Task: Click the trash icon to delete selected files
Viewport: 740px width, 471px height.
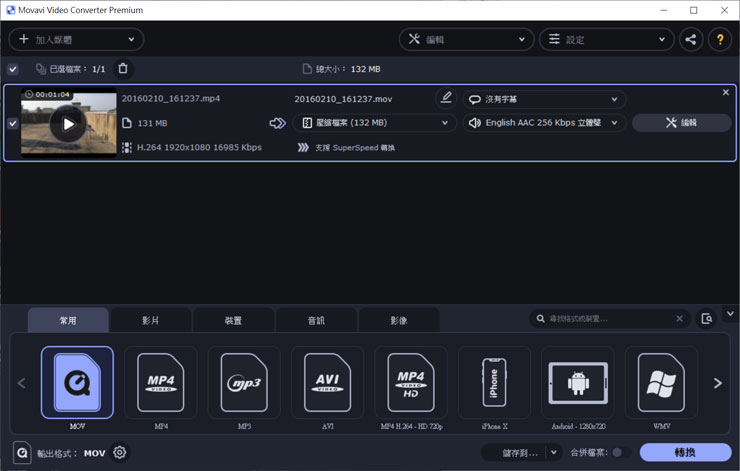Action: pyautogui.click(x=123, y=69)
